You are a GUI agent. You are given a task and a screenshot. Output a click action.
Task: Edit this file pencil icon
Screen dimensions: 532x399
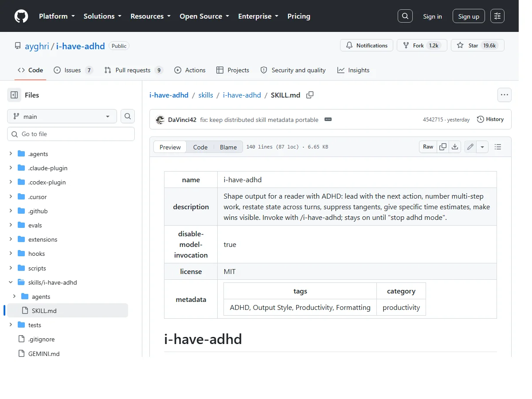point(470,147)
